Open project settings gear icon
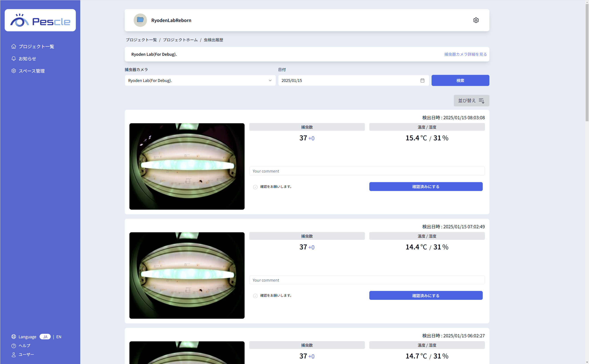 476,20
